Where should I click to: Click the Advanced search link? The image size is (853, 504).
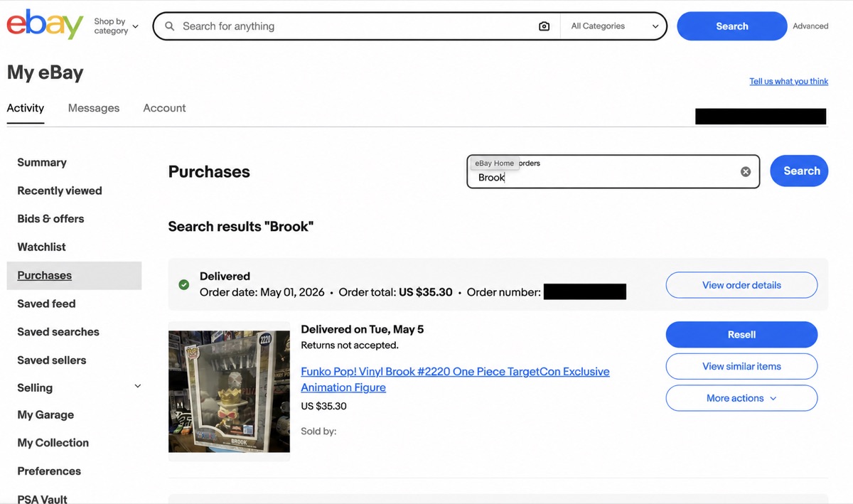(810, 26)
